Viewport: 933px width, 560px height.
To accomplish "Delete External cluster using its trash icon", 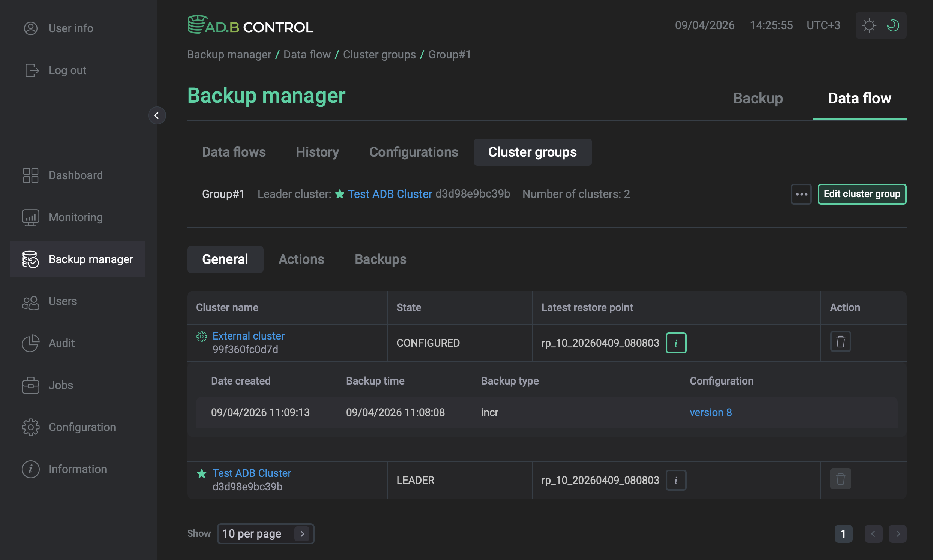I will pos(840,341).
